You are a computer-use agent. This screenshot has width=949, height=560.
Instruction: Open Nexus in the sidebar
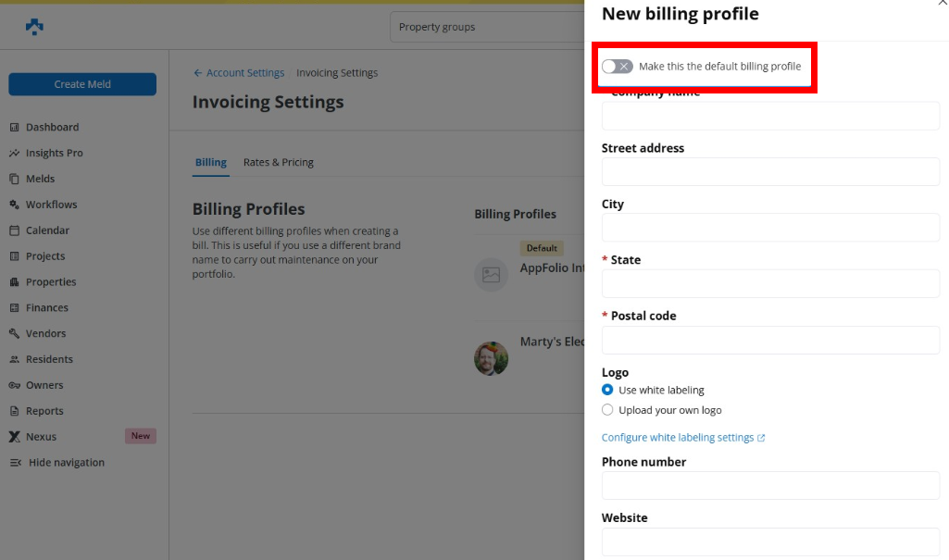pyautogui.click(x=41, y=437)
